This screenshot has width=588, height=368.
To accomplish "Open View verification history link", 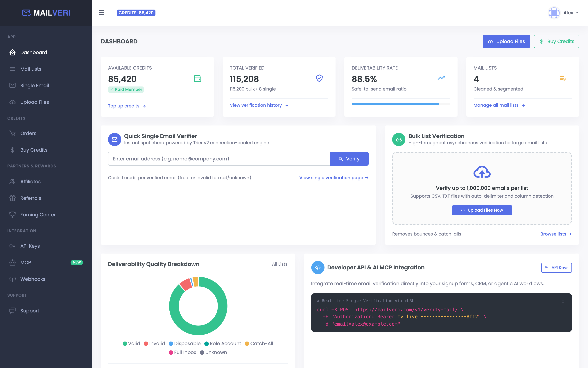I will 259,105.
